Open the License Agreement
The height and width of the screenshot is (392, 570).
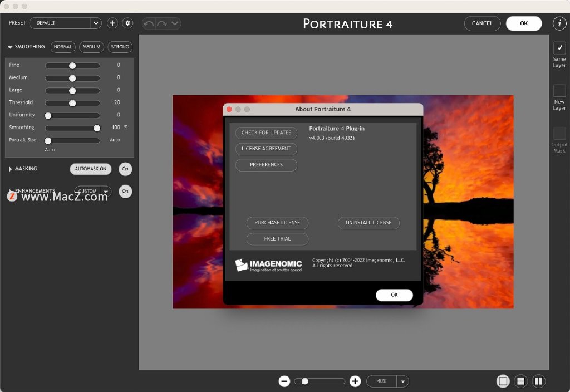click(267, 149)
